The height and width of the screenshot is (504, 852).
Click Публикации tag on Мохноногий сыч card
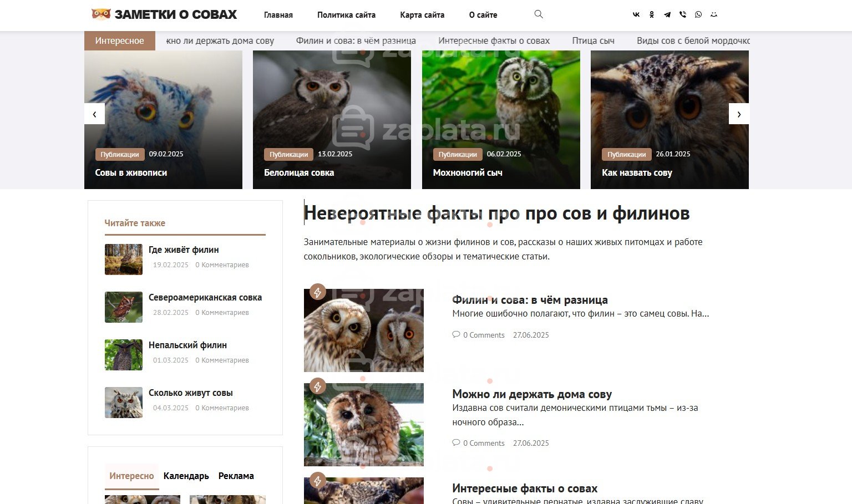(458, 154)
